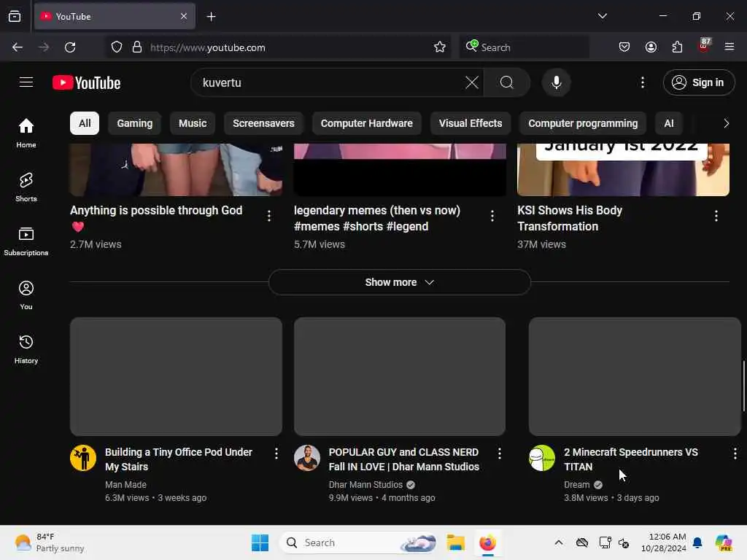Open weather widget showing 84°F

[x=50, y=542]
